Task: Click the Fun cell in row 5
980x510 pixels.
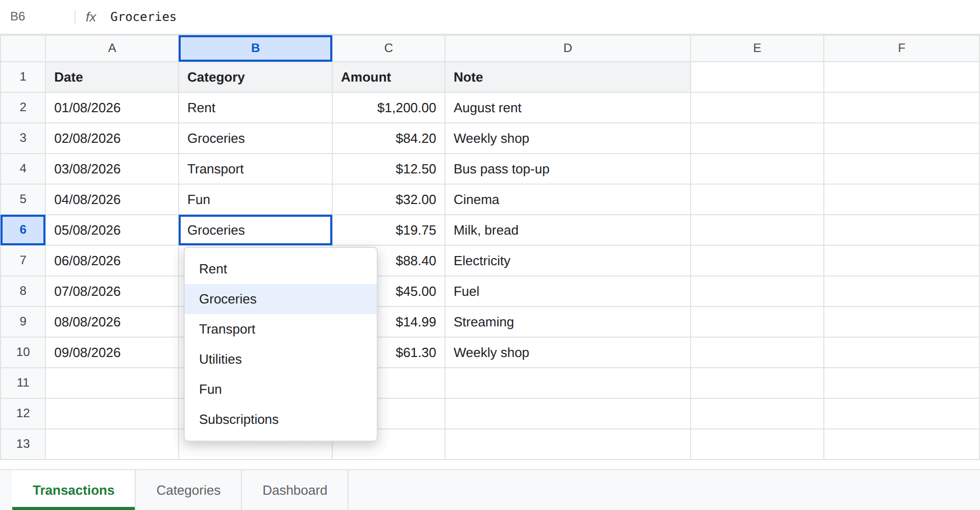Action: click(255, 199)
